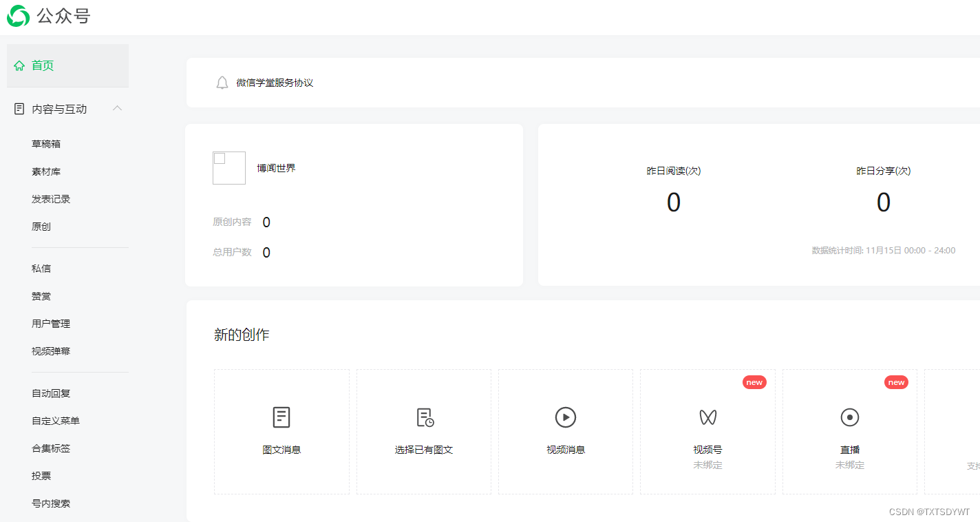Image resolution: width=980 pixels, height=522 pixels.
Task: Click the 选择已有图文 card label
Action: pos(424,450)
